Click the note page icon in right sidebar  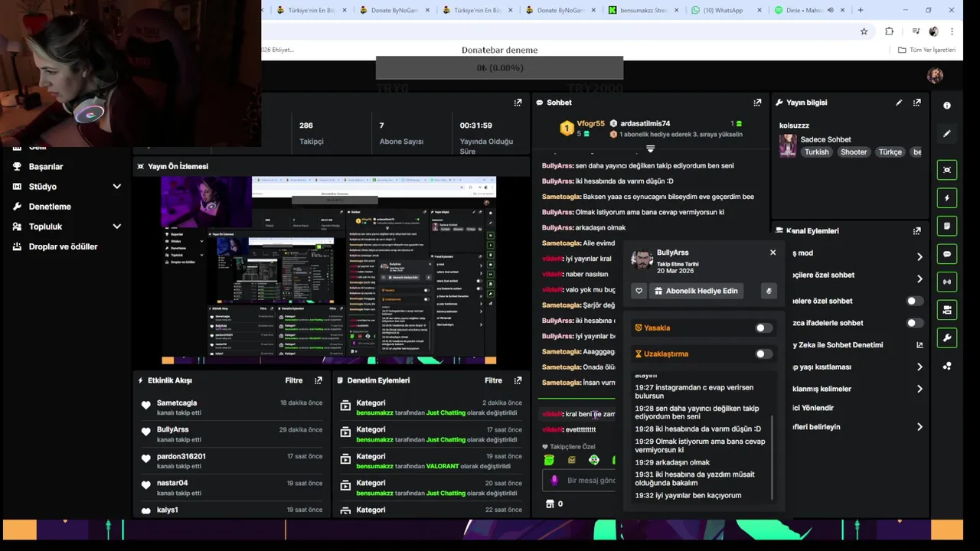coord(947,226)
